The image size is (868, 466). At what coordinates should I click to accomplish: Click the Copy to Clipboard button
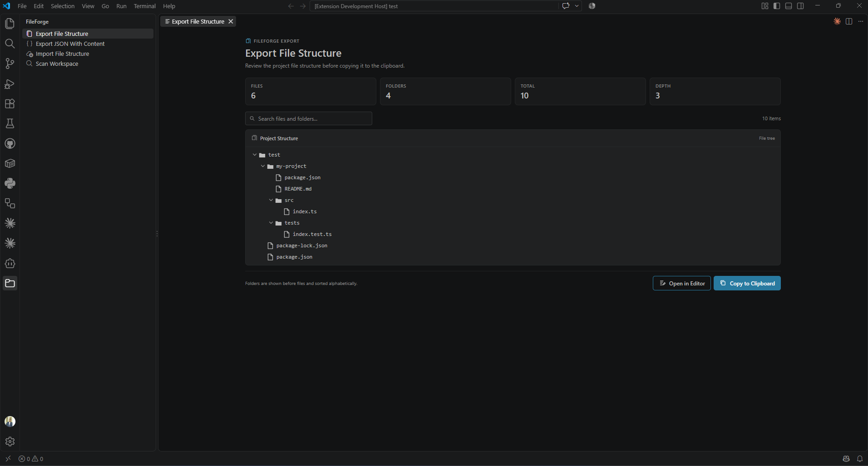747,283
